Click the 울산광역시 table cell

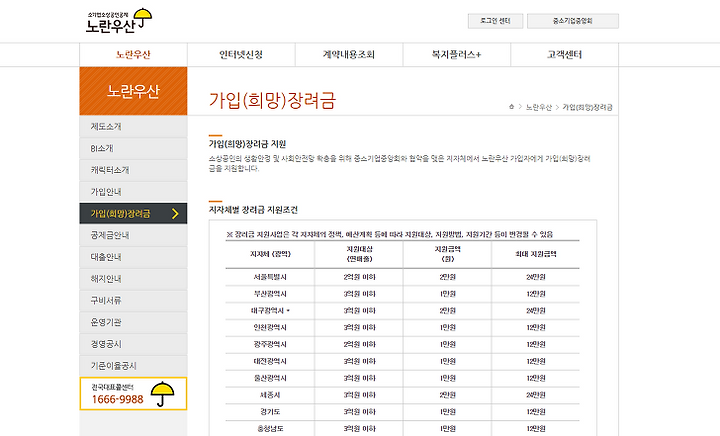click(x=270, y=378)
